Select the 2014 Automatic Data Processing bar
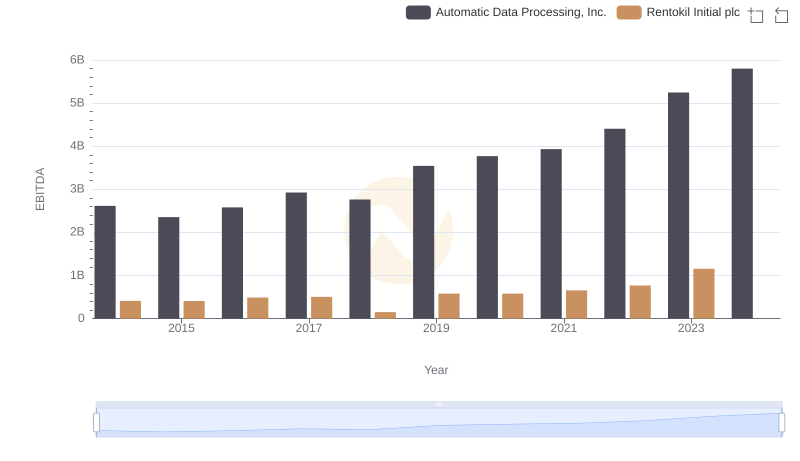800x461 pixels. pyautogui.click(x=105, y=262)
